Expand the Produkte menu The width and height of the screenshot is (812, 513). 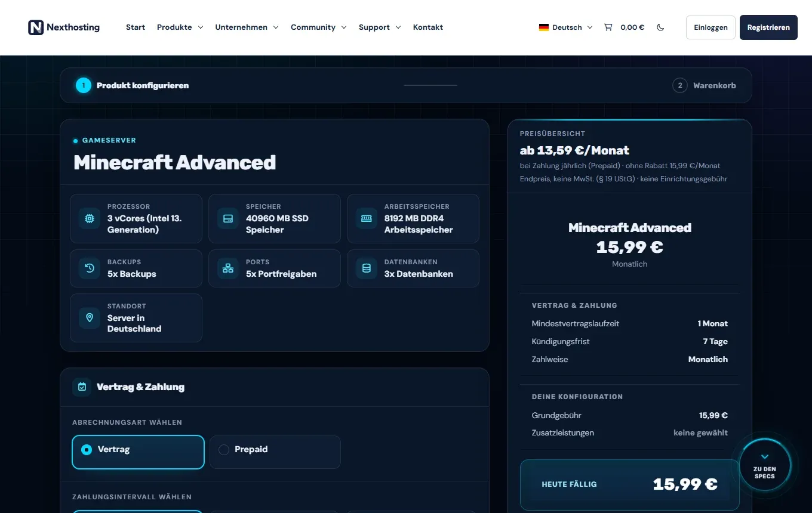tap(180, 27)
